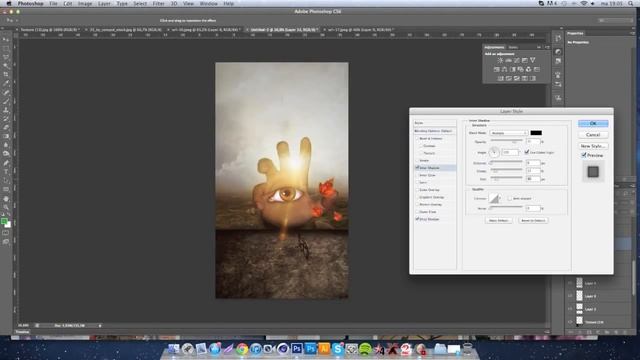
Task: Click the black shadow color swatch
Action: click(x=536, y=133)
